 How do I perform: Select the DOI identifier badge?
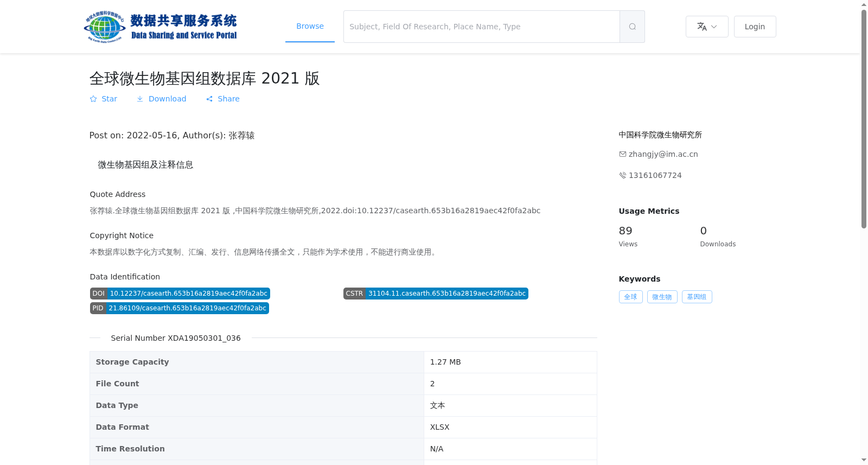point(180,294)
